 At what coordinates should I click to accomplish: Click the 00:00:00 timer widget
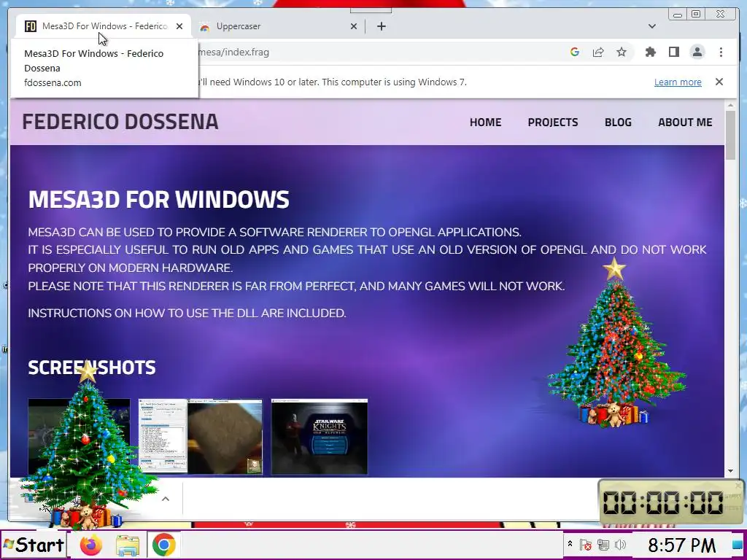(x=670, y=502)
